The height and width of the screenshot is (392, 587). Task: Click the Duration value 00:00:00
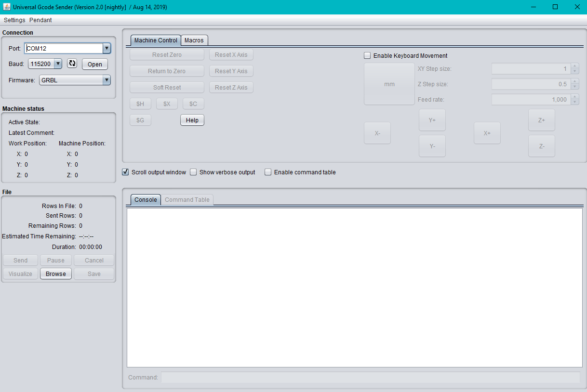coord(91,247)
